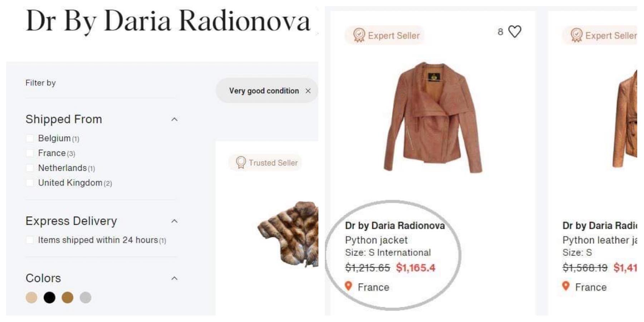Toggle Items shipped within 24 hours
644x322 pixels.
click(x=30, y=240)
